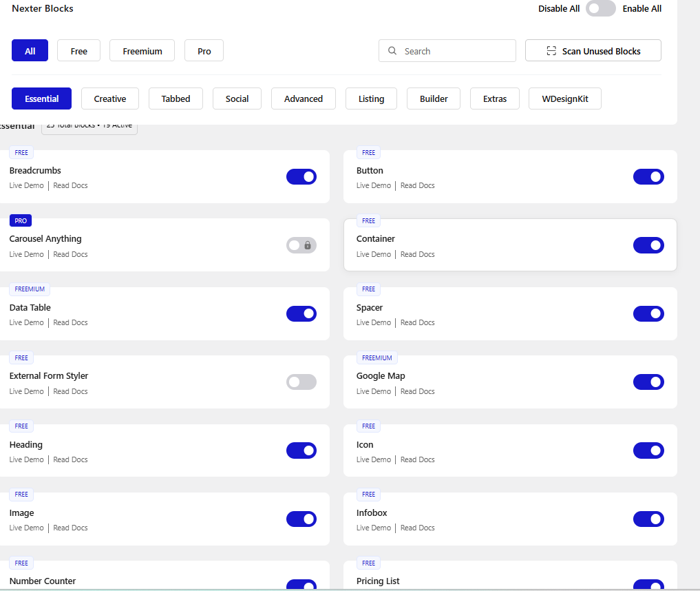Toggle off the Container block
The height and width of the screenshot is (591, 700).
coord(648,245)
